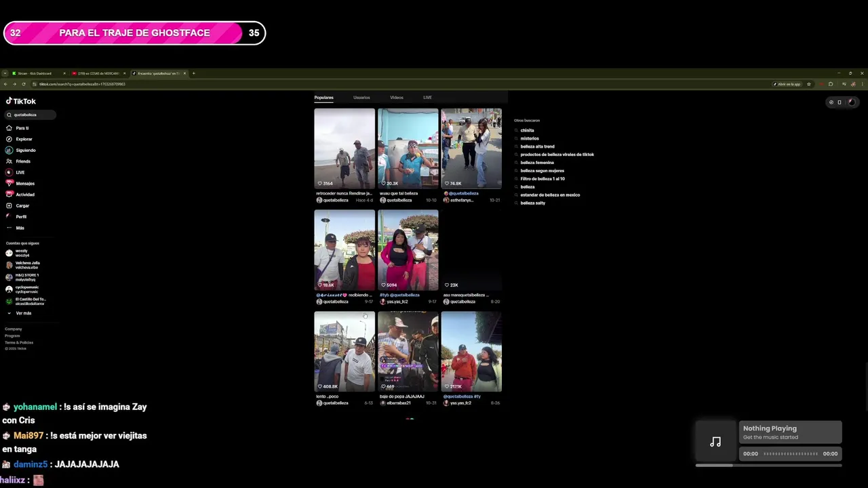Click the Cargar upload icon
This screenshot has width=868, height=488.
9,205
